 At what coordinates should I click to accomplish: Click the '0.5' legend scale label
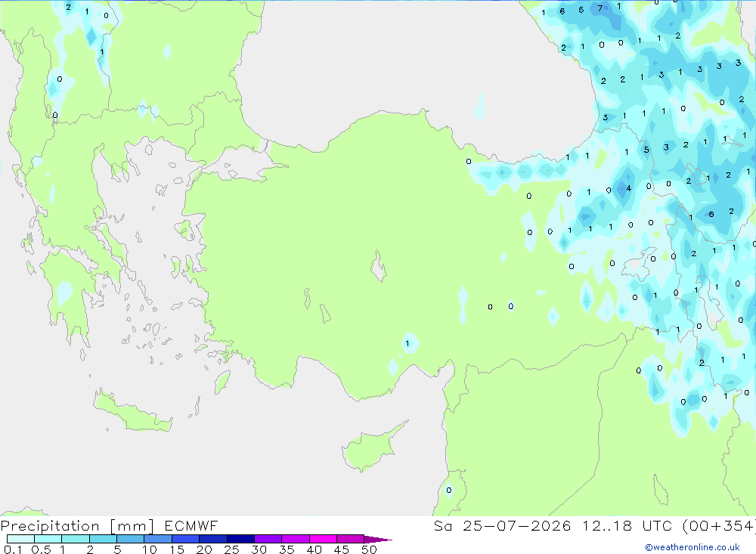[41, 549]
